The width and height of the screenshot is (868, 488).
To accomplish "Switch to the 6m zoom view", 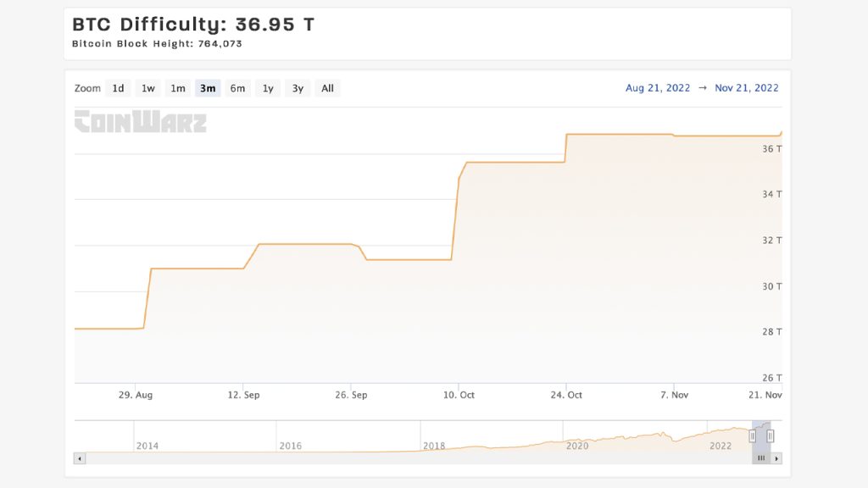I will (237, 87).
